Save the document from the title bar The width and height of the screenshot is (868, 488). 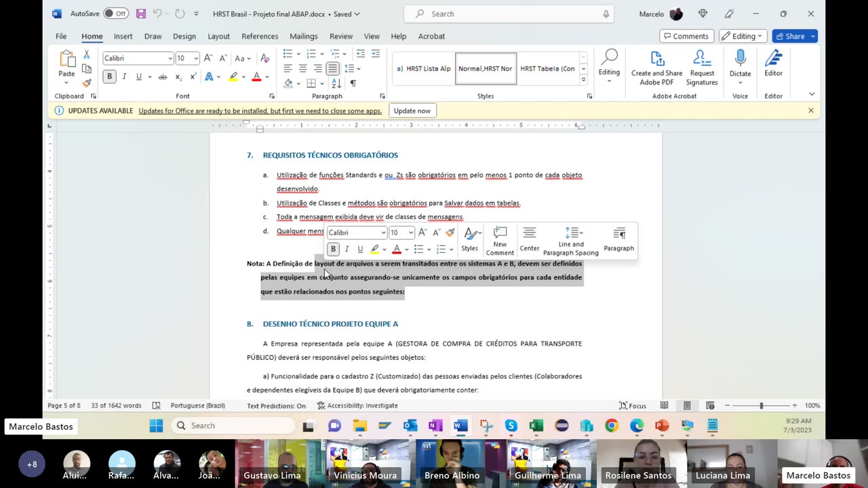pos(140,14)
